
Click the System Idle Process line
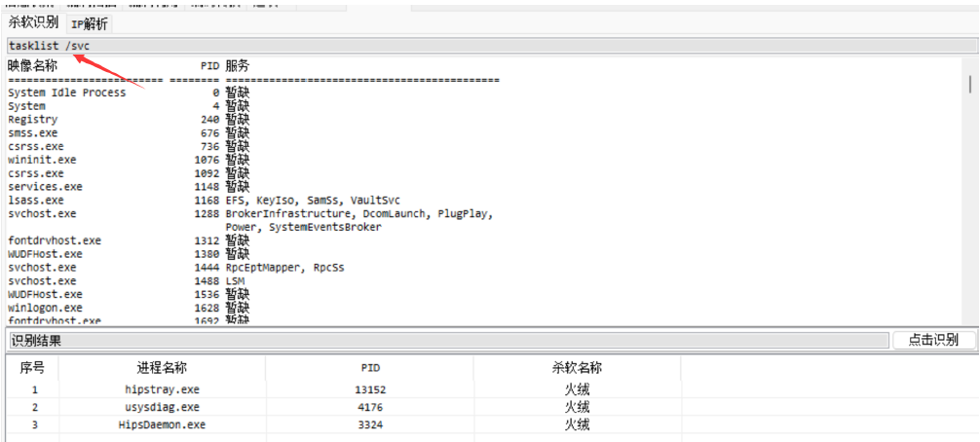click(129, 92)
